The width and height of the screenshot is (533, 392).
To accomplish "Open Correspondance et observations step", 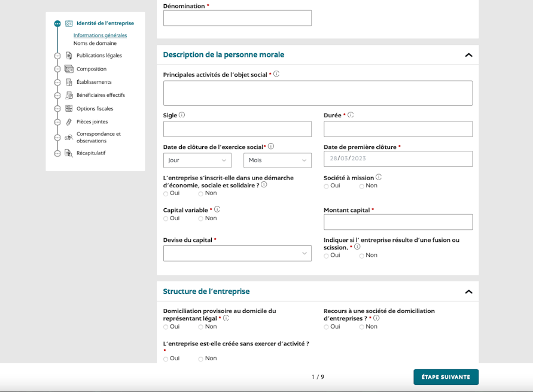I will pyautogui.click(x=99, y=138).
